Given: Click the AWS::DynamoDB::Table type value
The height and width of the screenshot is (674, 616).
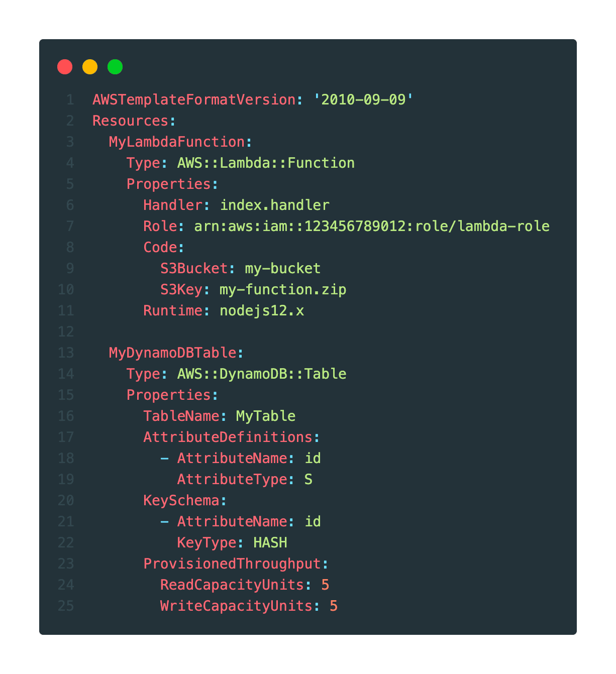Looking at the screenshot, I should (262, 374).
